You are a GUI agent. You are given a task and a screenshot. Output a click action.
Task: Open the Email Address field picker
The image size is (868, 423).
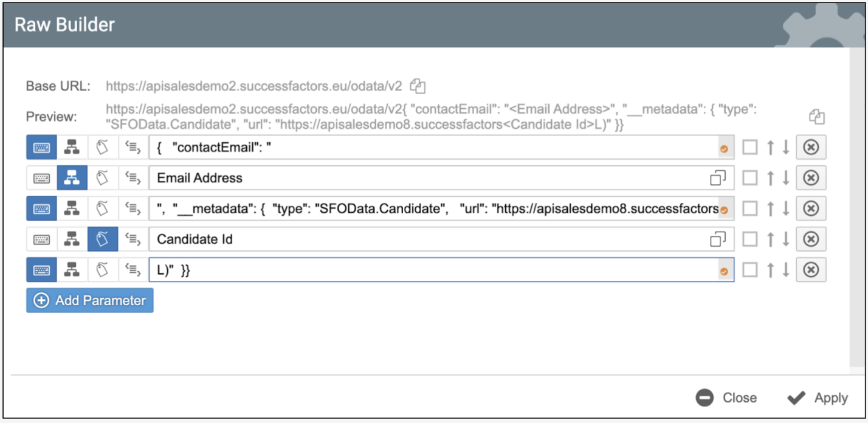[718, 178]
